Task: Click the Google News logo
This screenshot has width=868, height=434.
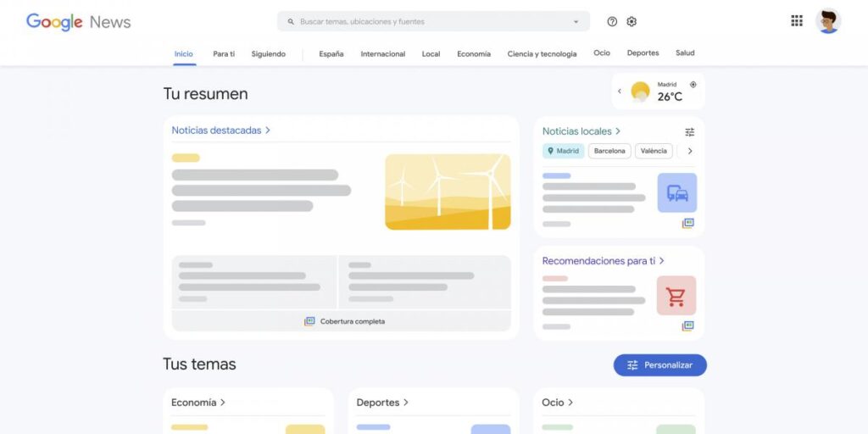Action: (x=79, y=21)
